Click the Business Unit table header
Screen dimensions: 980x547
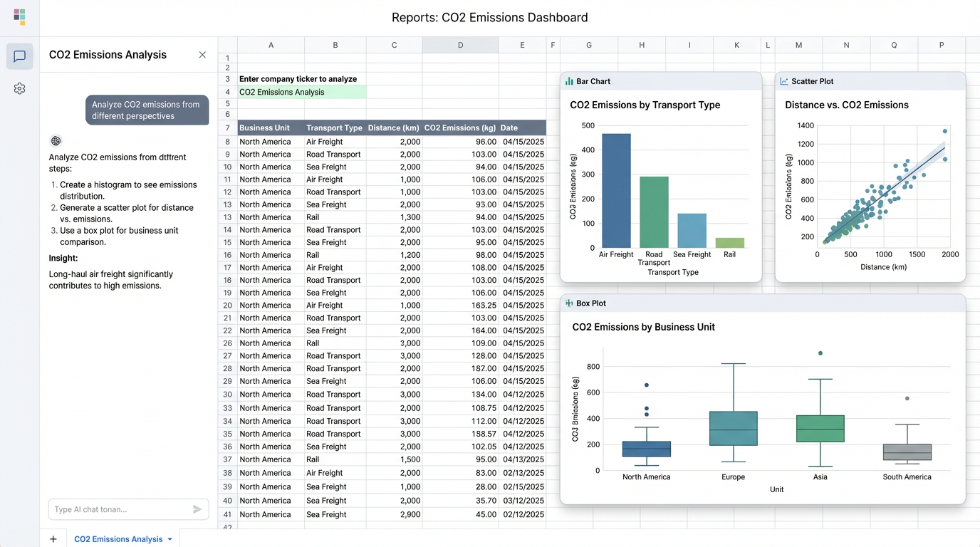click(271, 128)
